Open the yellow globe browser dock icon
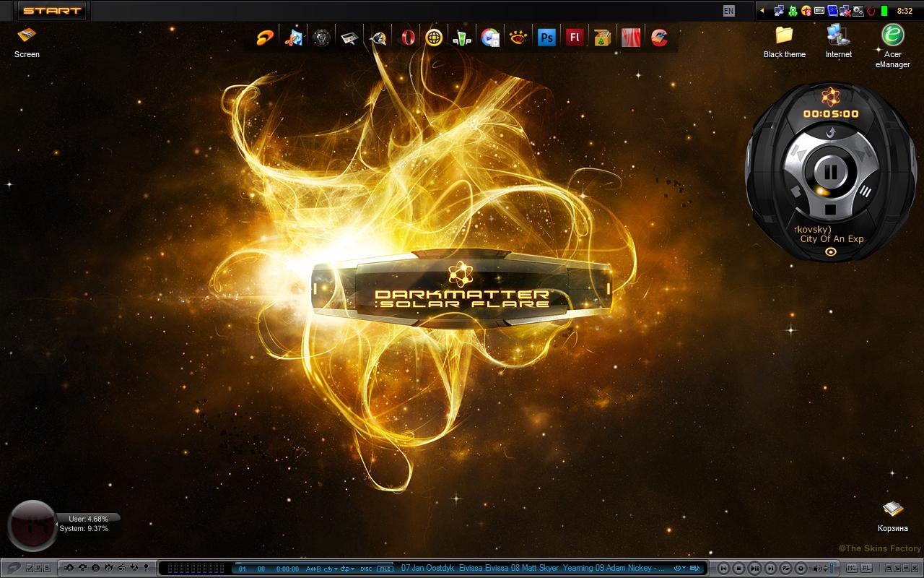Viewport: 924px width, 578px height. click(434, 37)
